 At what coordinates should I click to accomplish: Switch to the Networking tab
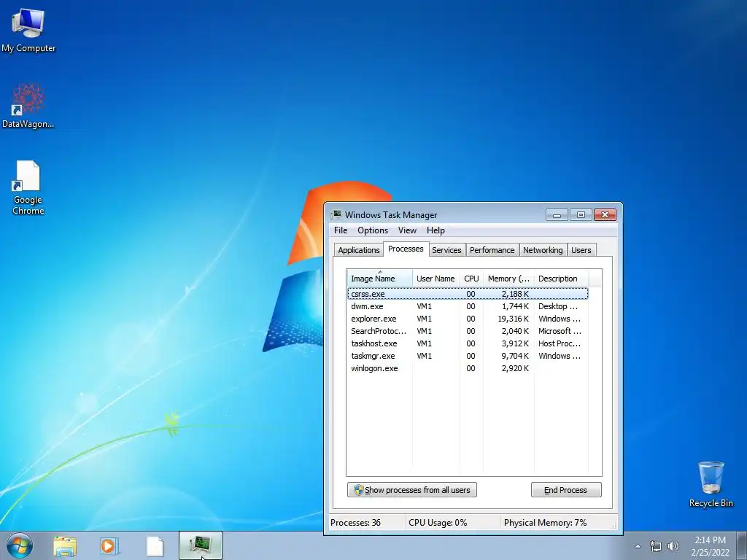point(543,250)
